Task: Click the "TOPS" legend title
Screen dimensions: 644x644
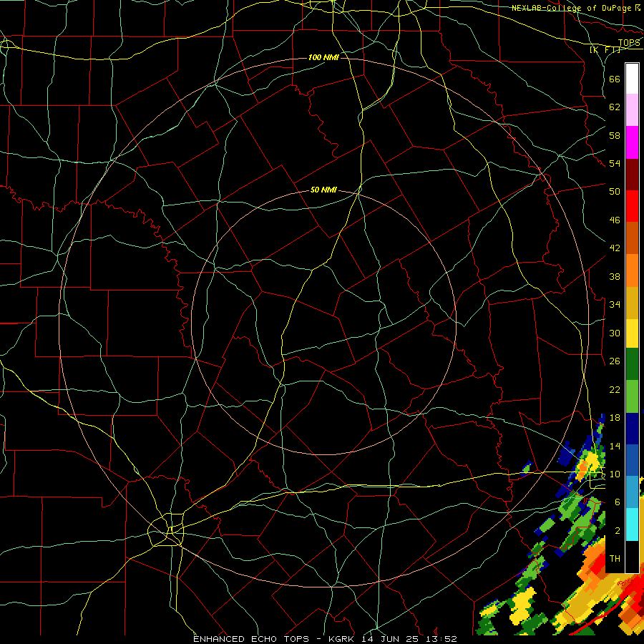Action: point(629,43)
